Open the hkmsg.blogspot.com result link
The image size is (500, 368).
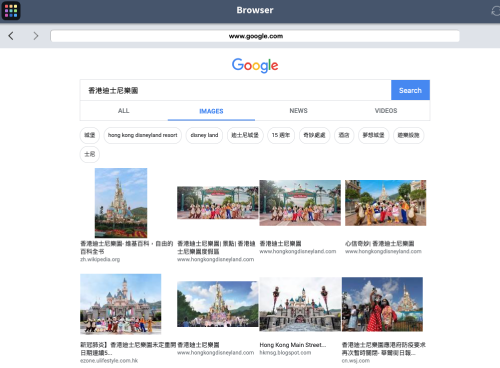tap(285, 353)
